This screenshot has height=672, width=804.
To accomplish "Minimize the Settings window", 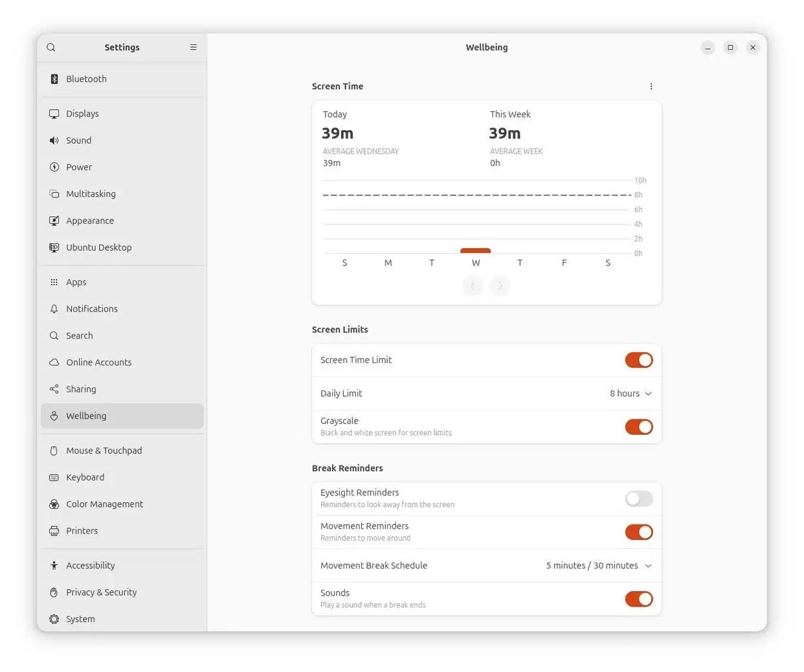I will pyautogui.click(x=708, y=47).
